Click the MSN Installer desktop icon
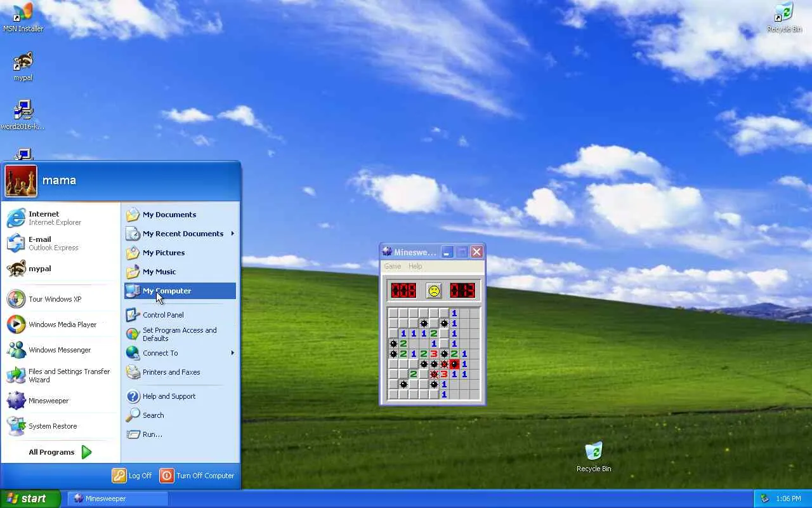 (x=23, y=18)
